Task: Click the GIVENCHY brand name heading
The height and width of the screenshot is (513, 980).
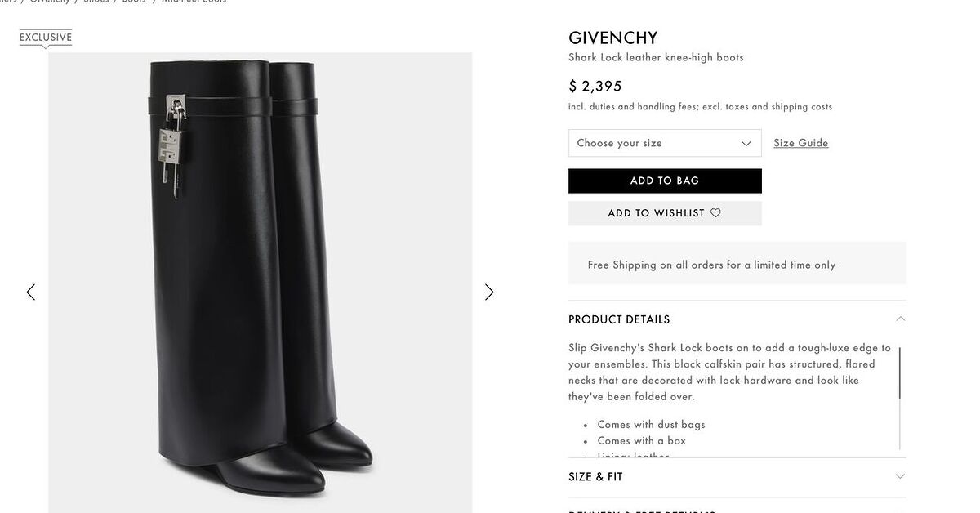Action: [613, 38]
